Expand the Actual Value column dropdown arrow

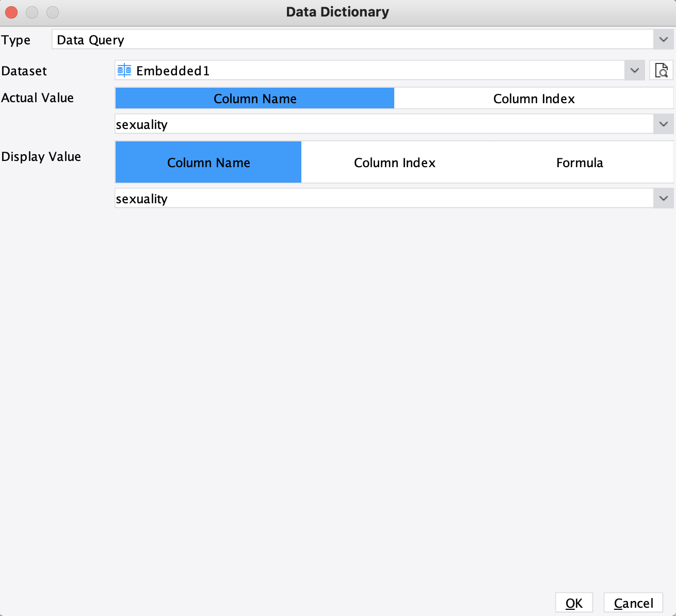click(x=664, y=124)
